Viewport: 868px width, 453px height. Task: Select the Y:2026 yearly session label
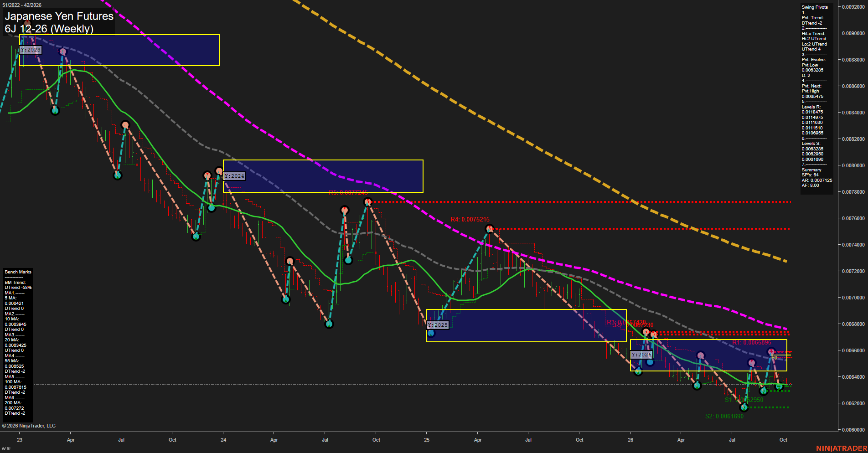642,355
